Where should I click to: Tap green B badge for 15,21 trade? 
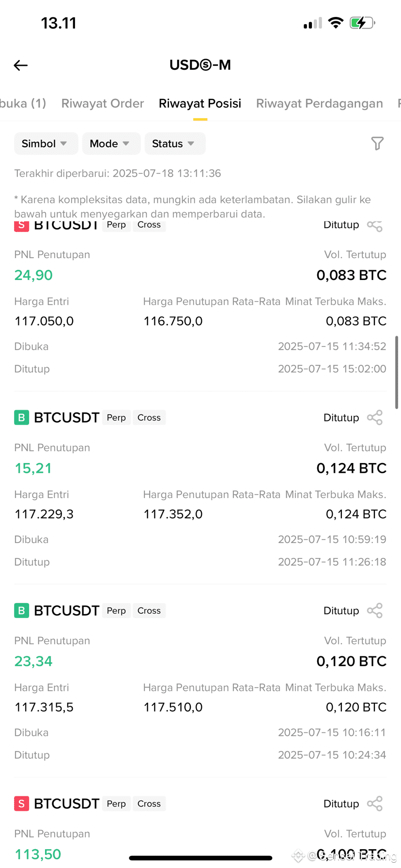21,418
